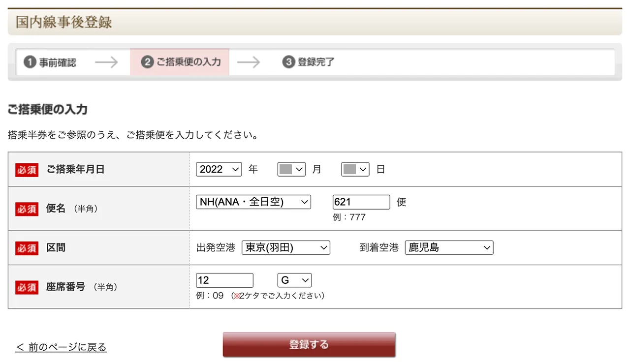Screen dimensions: 630x364
Task: Click the flight number field containing 621
Action: coord(361,202)
